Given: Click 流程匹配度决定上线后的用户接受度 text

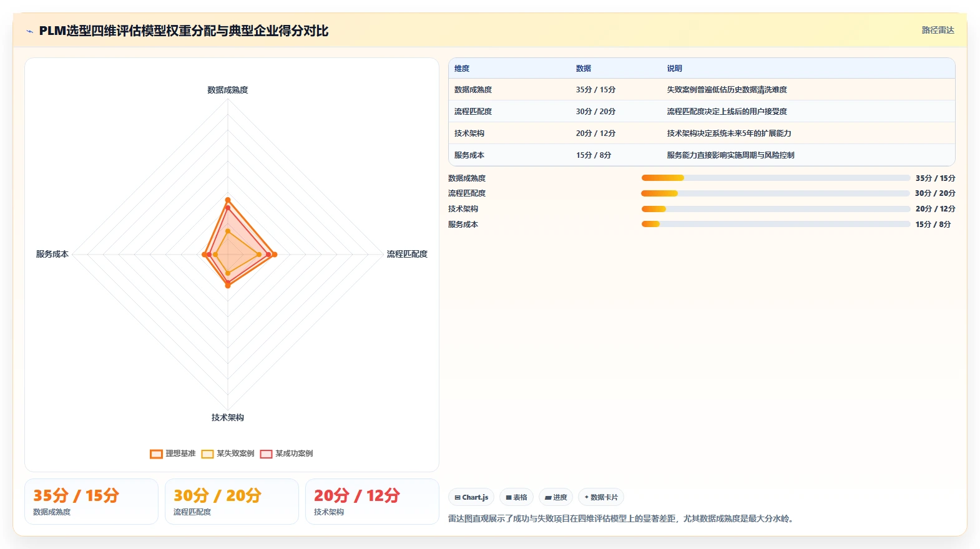Looking at the screenshot, I should tap(727, 112).
